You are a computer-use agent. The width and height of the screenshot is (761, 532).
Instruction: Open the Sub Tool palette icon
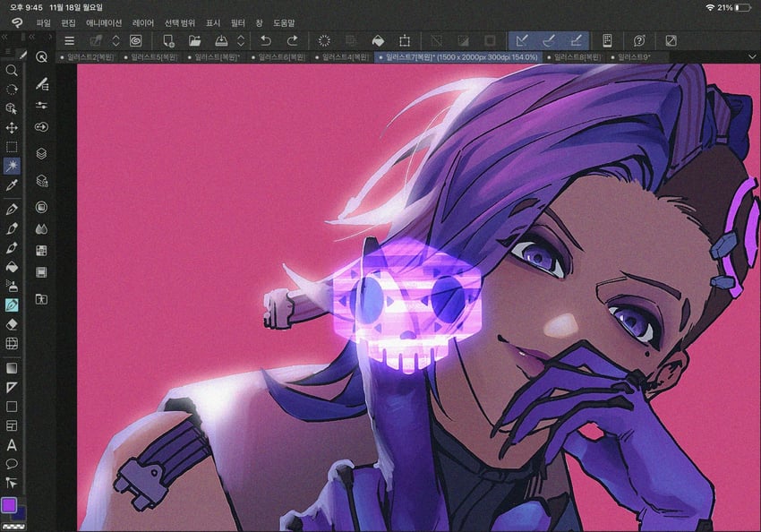[x=42, y=84]
